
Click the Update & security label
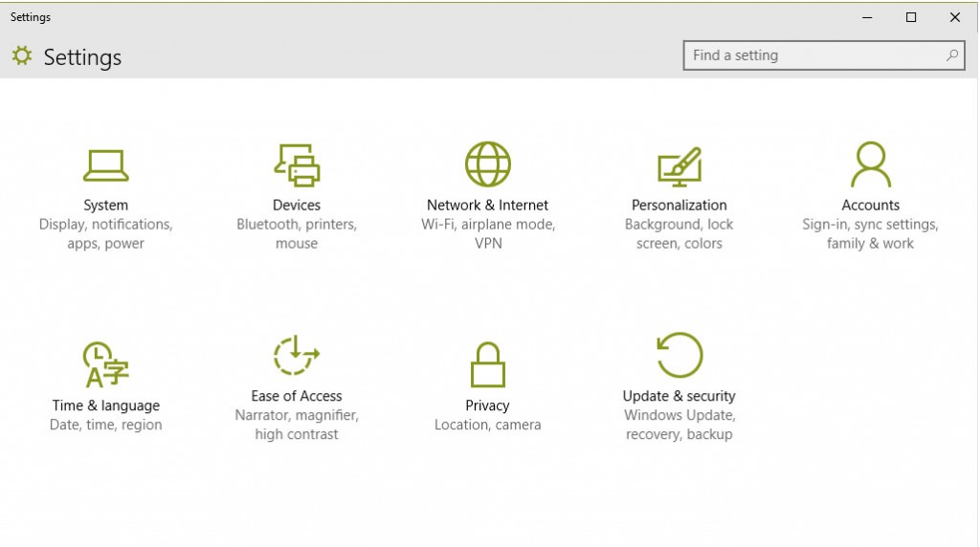[x=679, y=396]
